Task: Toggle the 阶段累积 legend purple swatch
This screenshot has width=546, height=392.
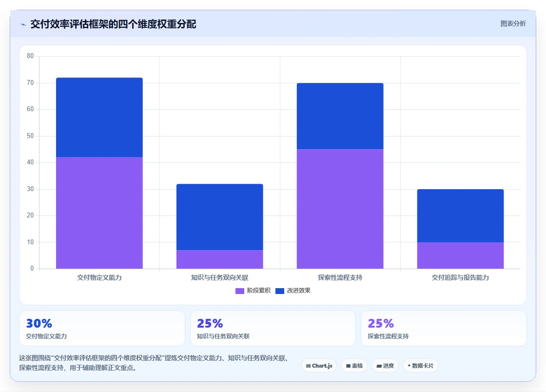Action: [239, 291]
